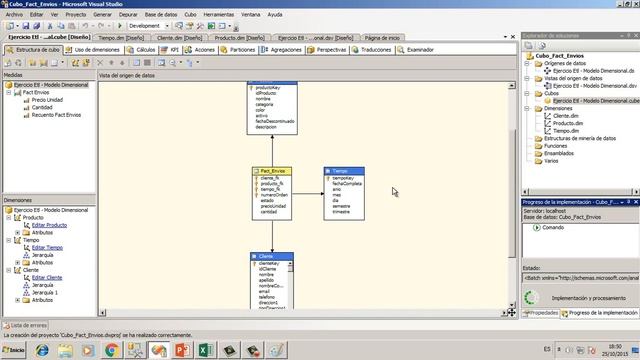Collapse Dimensiones folder in Solution Explorer
Screen dimensions: 640x360
(x=527, y=109)
